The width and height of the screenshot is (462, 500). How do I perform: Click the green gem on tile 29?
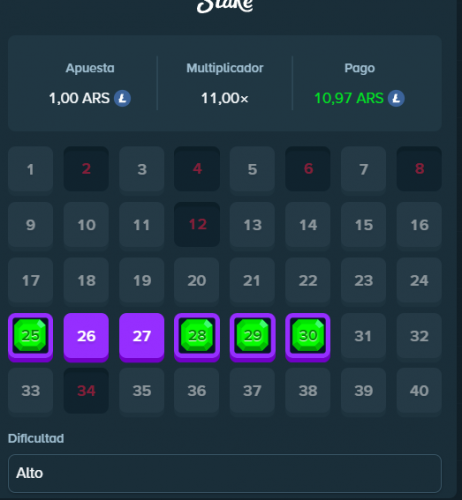pos(252,335)
